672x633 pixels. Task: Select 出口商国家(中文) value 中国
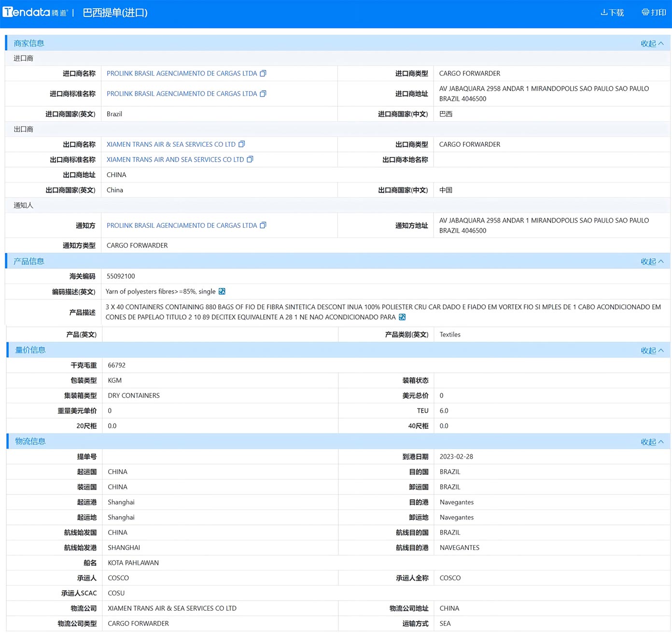click(446, 190)
